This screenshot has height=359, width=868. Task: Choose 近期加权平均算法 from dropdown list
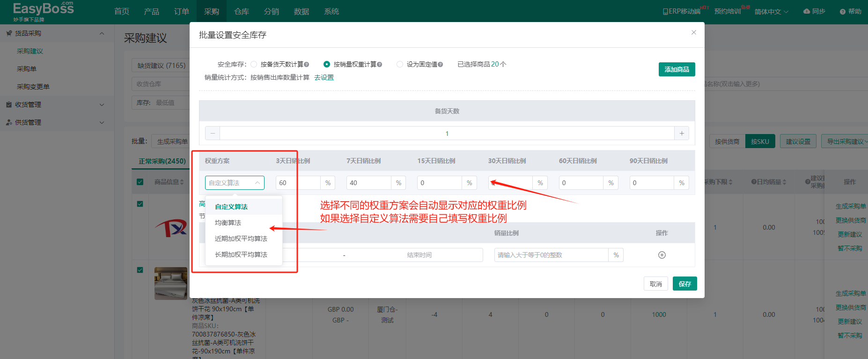click(244, 239)
